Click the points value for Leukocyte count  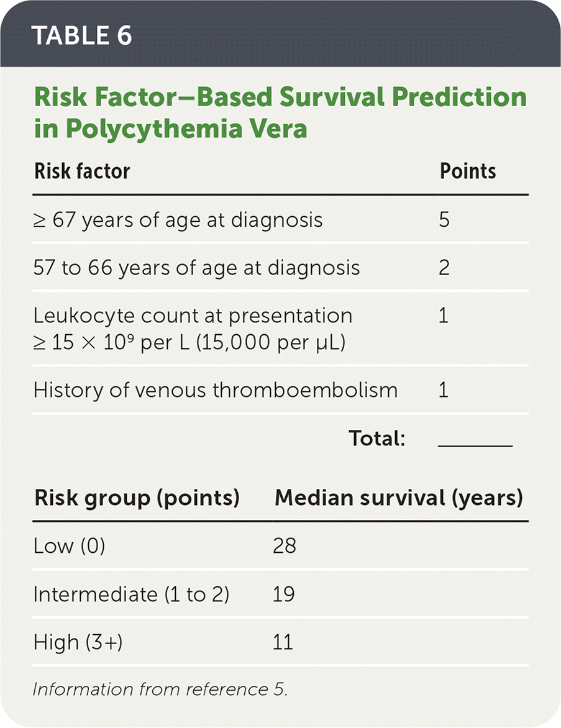click(x=444, y=316)
